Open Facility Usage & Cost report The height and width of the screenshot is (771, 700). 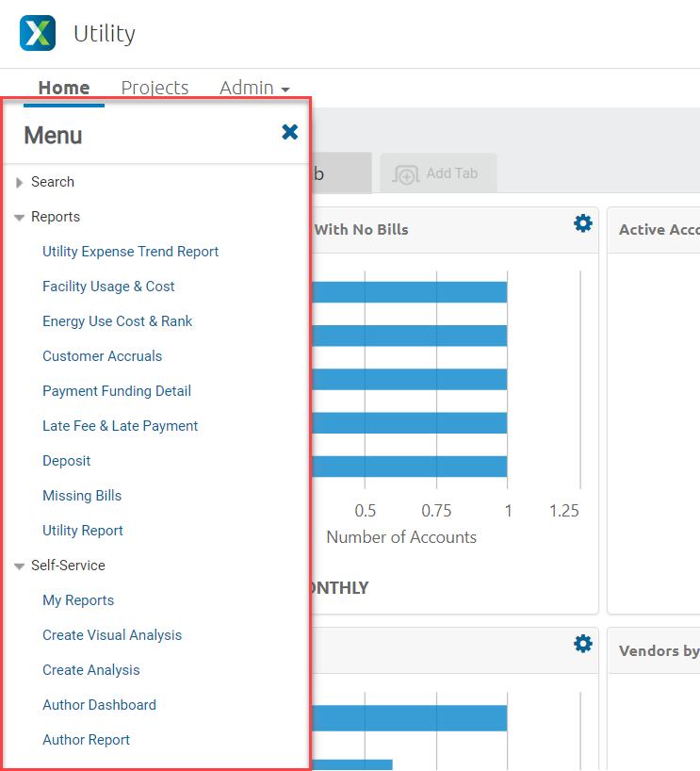(x=108, y=287)
